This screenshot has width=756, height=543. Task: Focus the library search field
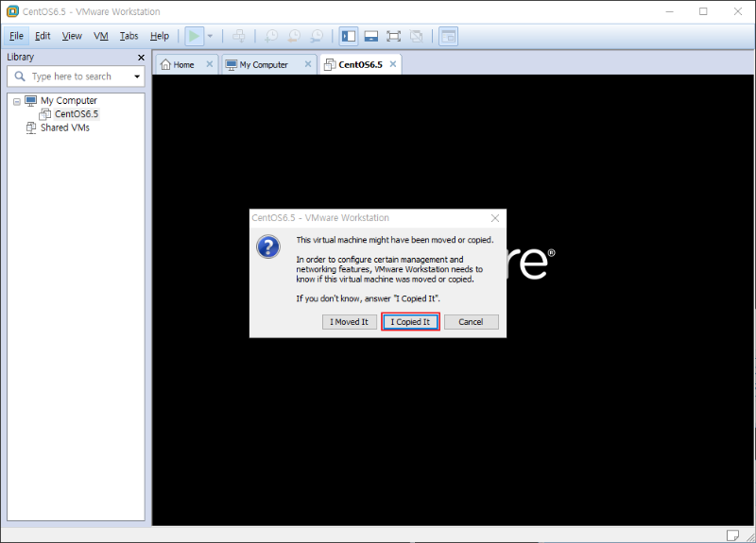point(77,76)
